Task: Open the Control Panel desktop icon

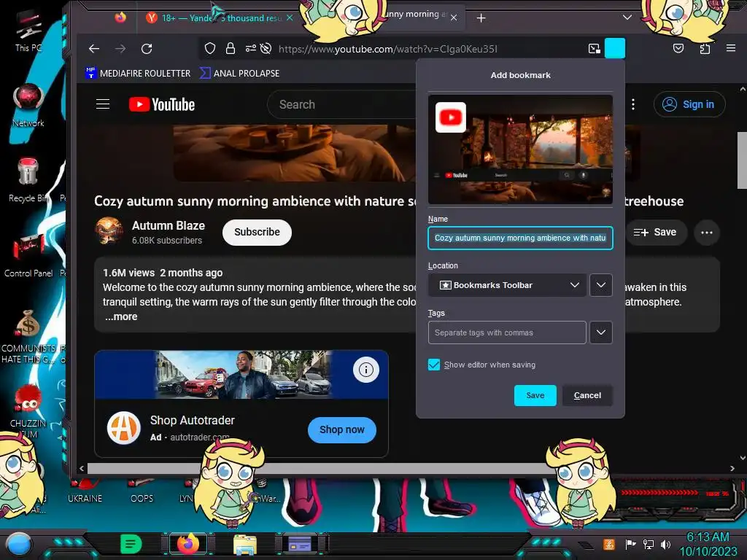Action: coord(28,254)
